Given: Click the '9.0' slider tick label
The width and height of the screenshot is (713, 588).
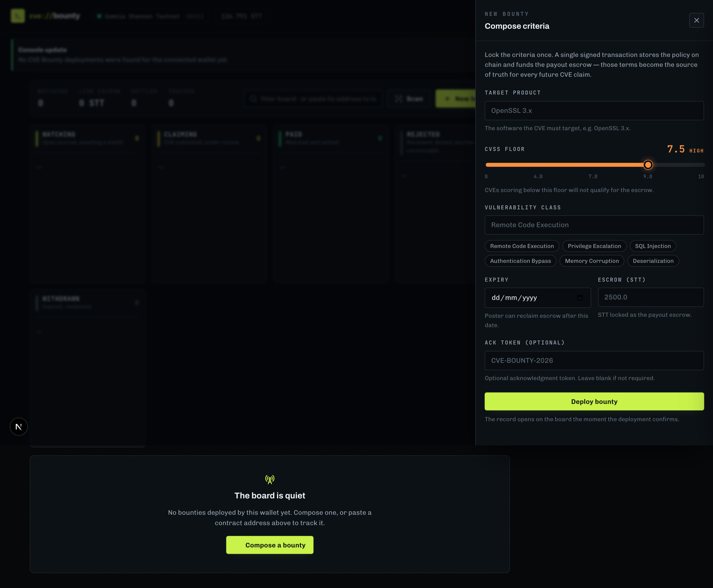Looking at the screenshot, I should coord(648,176).
